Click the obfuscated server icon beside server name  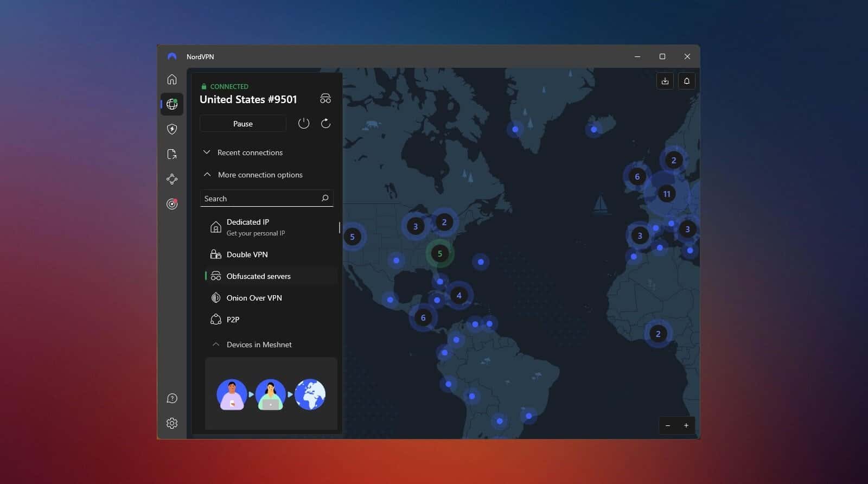click(325, 99)
